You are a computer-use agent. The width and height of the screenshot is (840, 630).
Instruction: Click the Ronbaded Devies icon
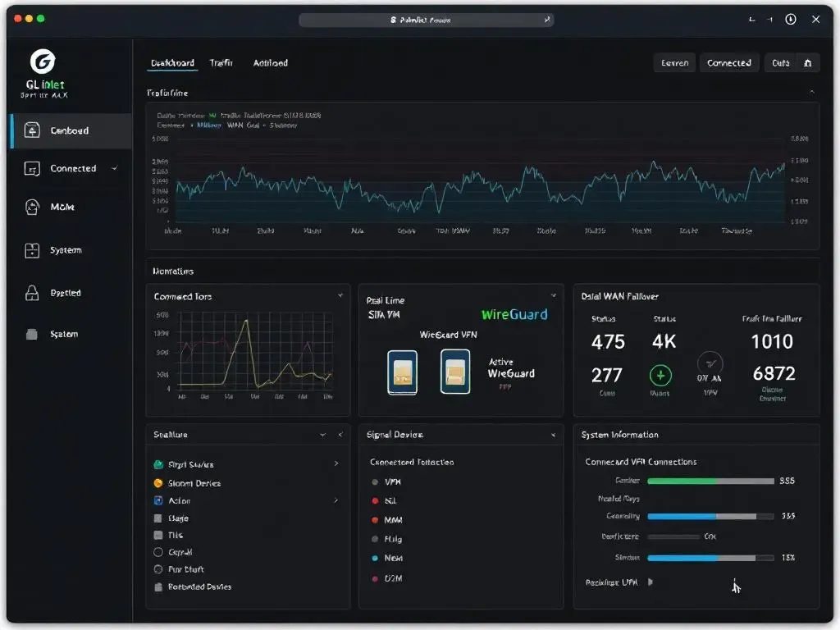tap(158, 587)
